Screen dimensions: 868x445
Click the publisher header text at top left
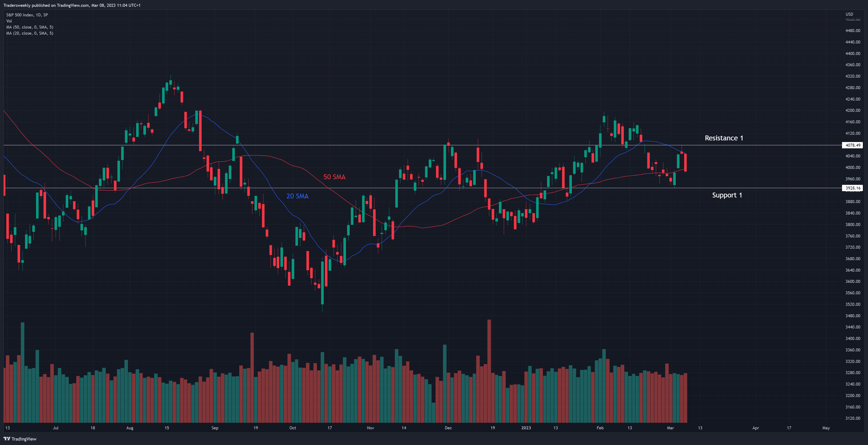pos(72,5)
